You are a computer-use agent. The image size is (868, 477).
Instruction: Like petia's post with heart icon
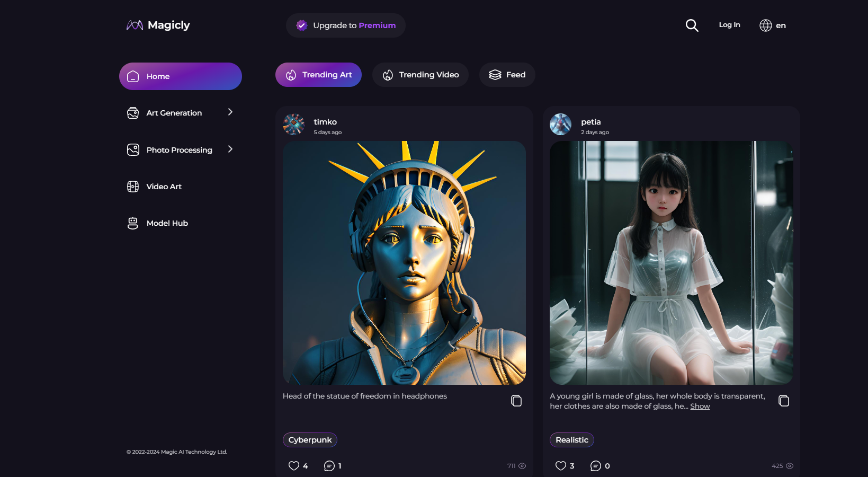pyautogui.click(x=561, y=466)
